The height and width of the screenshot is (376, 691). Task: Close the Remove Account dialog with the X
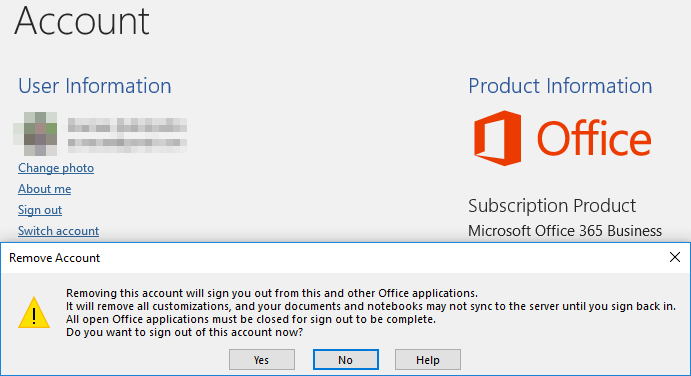point(675,257)
